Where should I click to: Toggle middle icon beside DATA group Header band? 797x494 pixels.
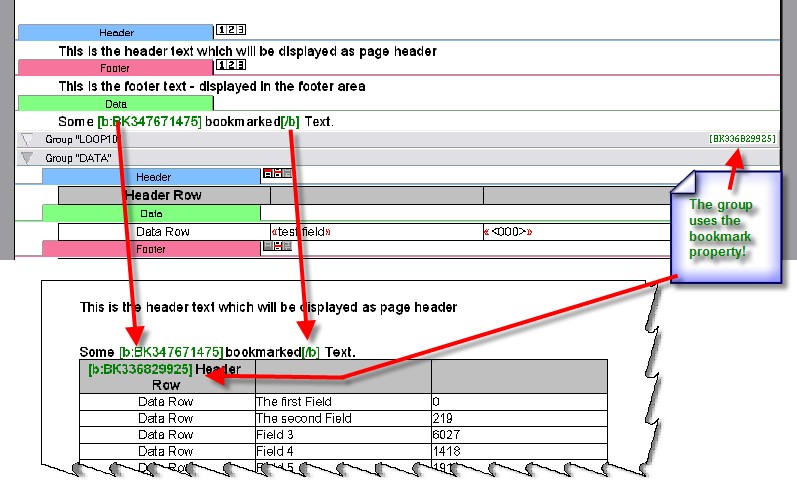click(277, 174)
